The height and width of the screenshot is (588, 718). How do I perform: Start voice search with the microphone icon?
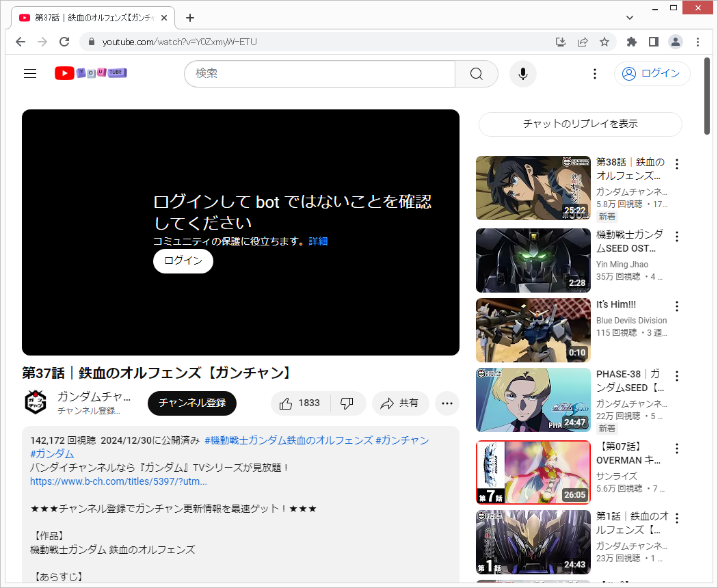pos(523,74)
